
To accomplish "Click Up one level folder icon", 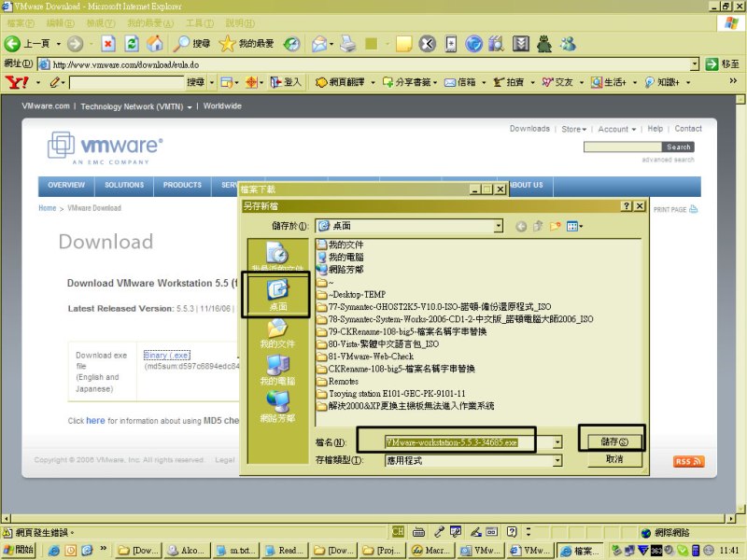I will [x=538, y=226].
